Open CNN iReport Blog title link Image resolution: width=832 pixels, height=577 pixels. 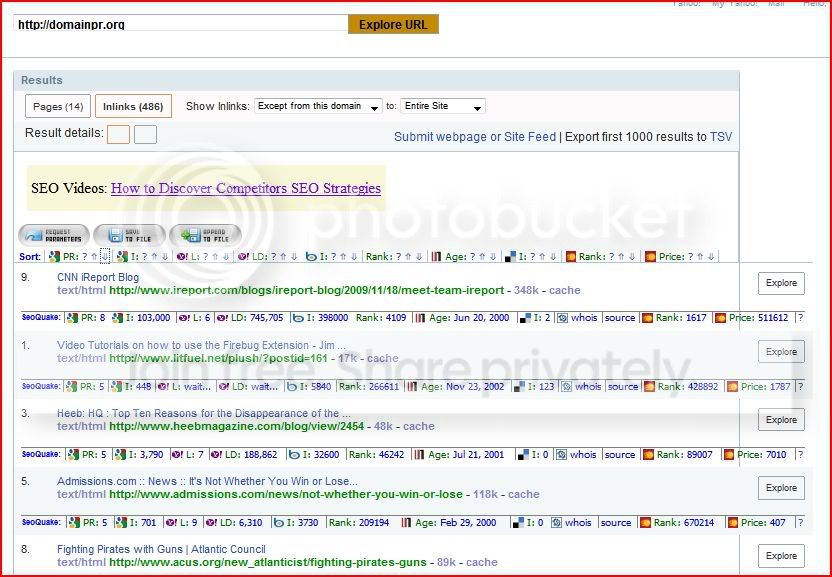click(98, 277)
